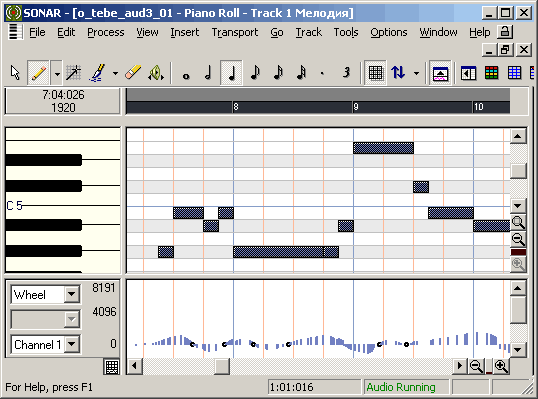538x399 pixels.
Task: Click the 7:04:026 position display
Action: tap(63, 95)
